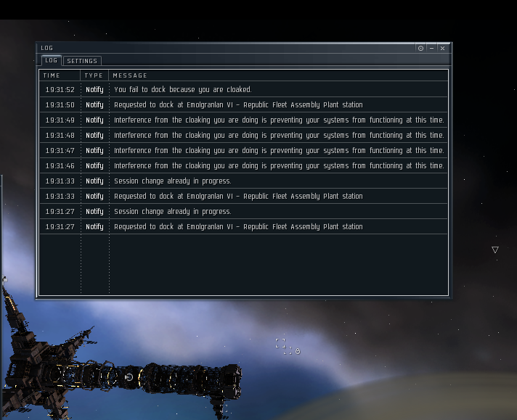The height and width of the screenshot is (420, 517).
Task: Click the Log window title bar text
Action: coord(46,48)
